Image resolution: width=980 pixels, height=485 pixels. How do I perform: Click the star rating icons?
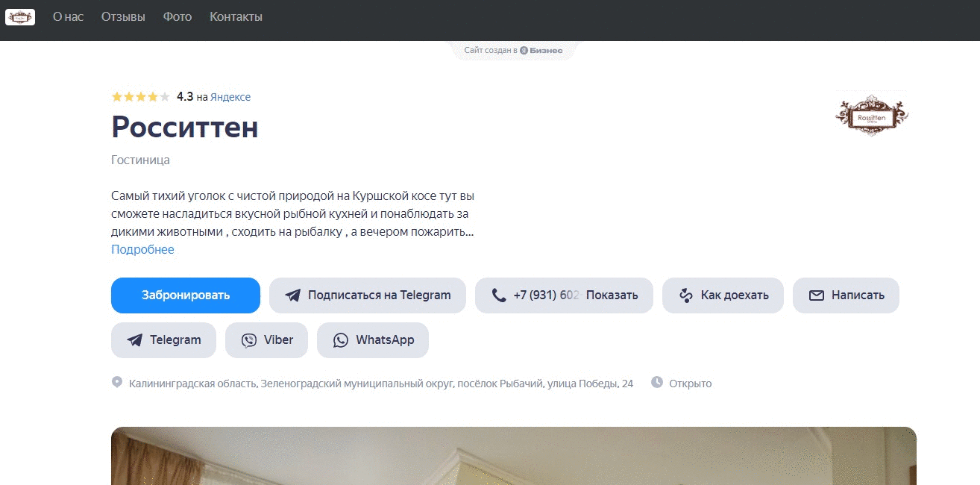140,97
